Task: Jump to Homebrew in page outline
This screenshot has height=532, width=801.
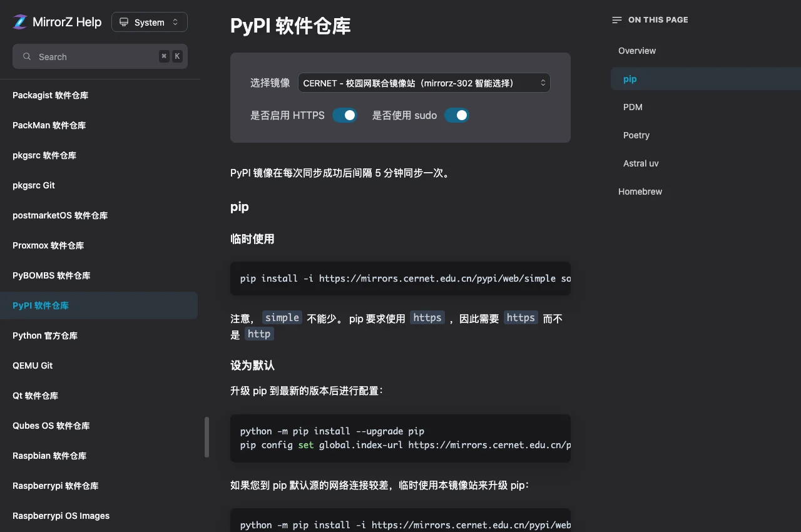Action: tap(640, 192)
